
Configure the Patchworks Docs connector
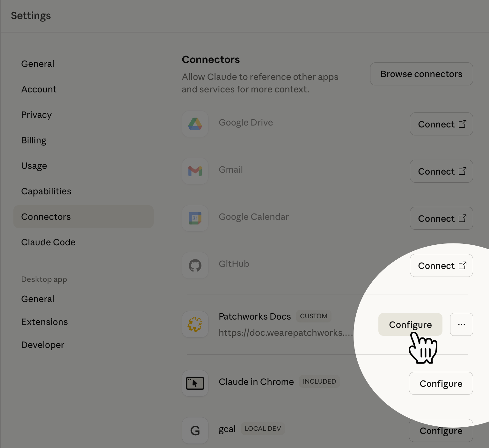(x=410, y=324)
